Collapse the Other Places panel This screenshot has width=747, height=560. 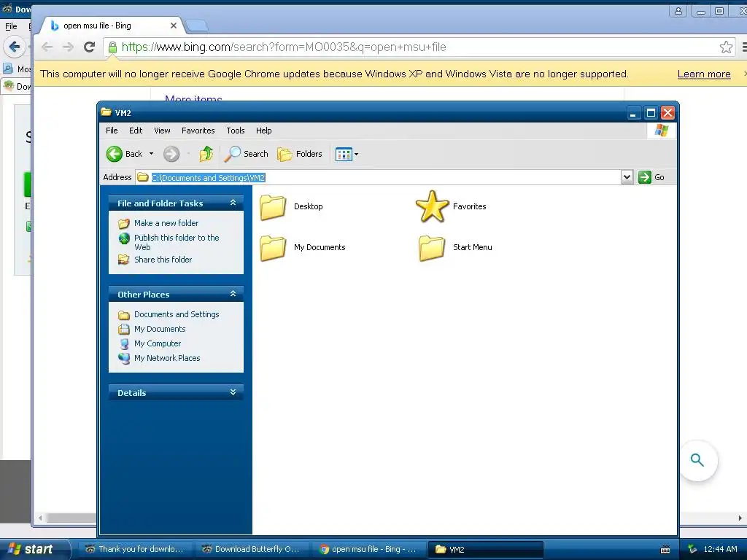coord(233,294)
